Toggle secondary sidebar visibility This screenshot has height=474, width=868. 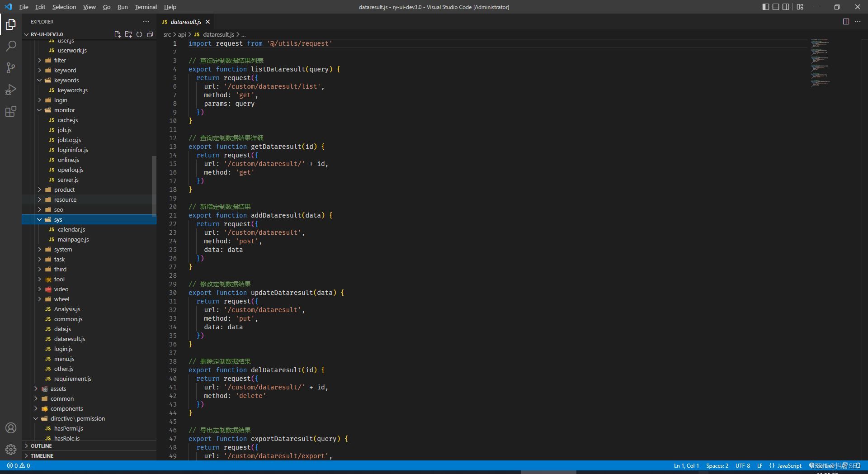(786, 7)
